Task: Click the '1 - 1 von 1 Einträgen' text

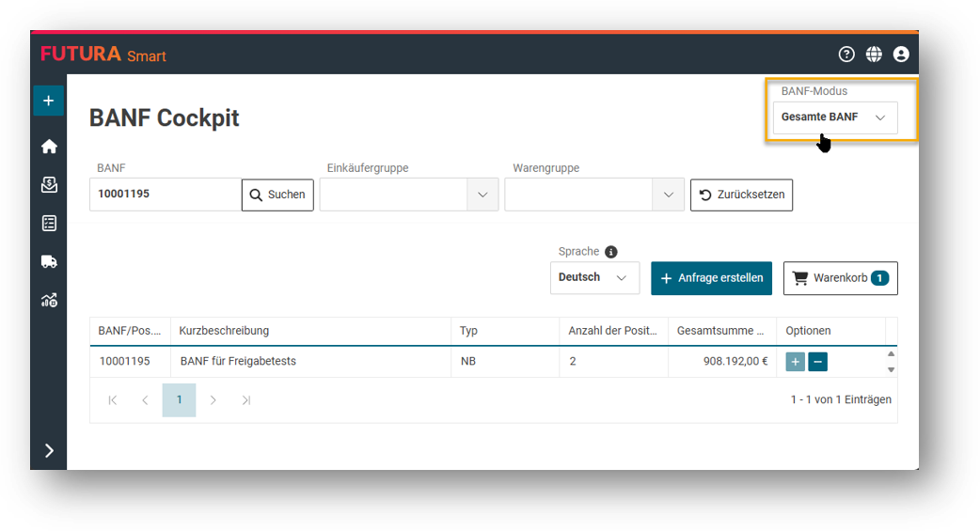Action: pos(841,399)
